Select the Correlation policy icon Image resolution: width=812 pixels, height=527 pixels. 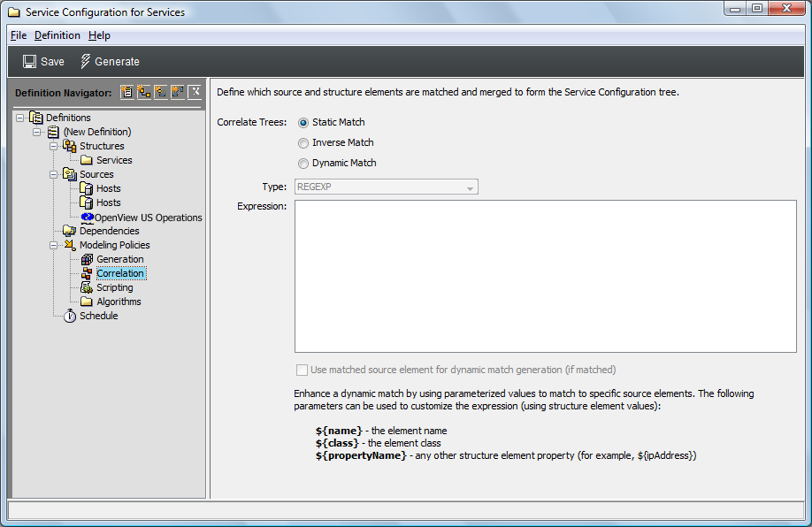click(x=87, y=273)
